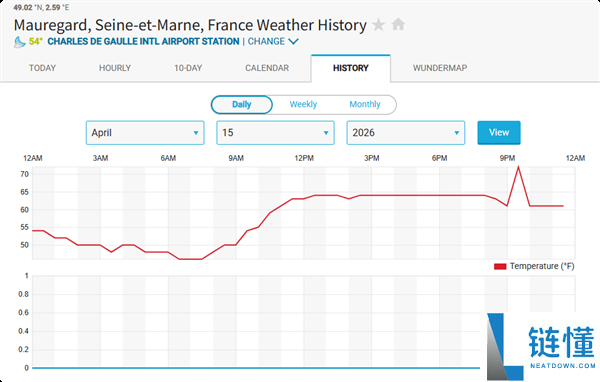Click the 6AM time axis label
Image resolution: width=600 pixels, height=382 pixels.
pyautogui.click(x=168, y=158)
